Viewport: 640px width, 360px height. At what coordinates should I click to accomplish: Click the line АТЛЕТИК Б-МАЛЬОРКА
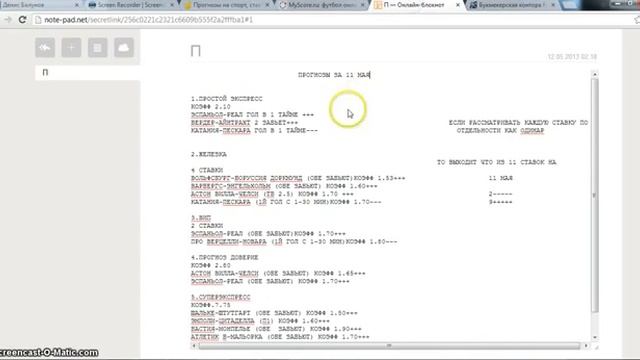pos(280,337)
